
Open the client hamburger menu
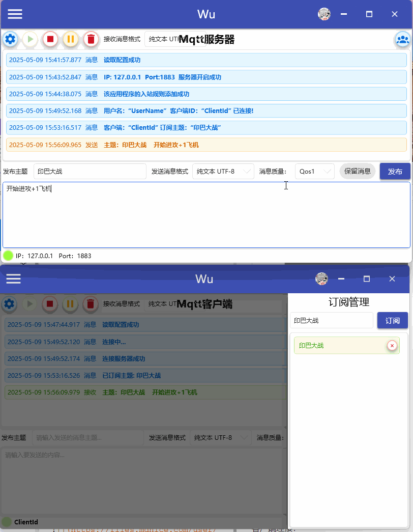(x=13, y=278)
